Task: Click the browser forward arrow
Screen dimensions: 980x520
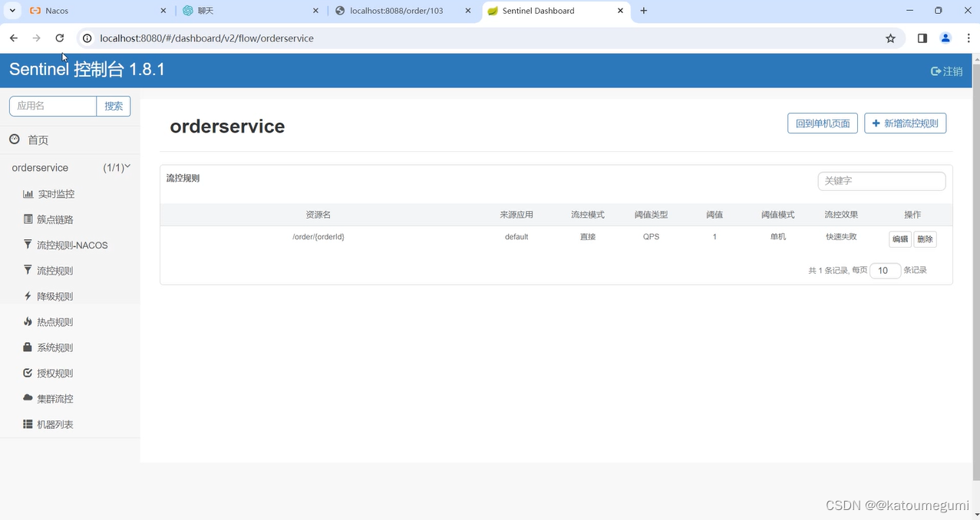Action: pos(37,38)
